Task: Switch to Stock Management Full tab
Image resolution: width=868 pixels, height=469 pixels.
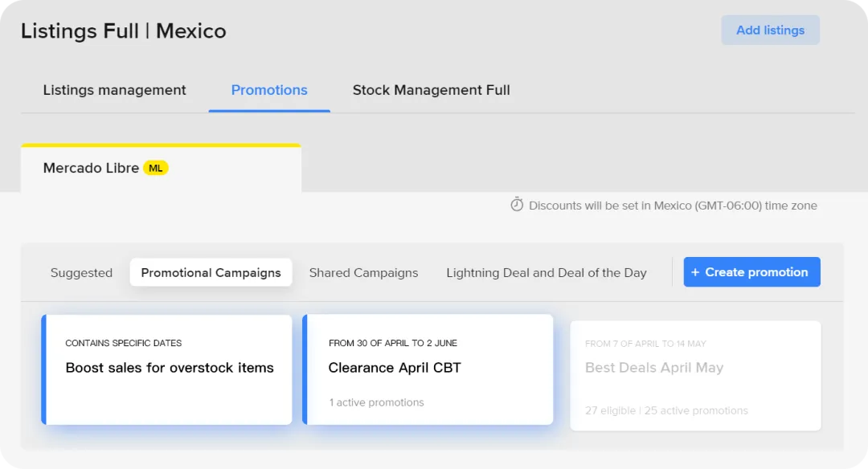Action: pyautogui.click(x=432, y=90)
